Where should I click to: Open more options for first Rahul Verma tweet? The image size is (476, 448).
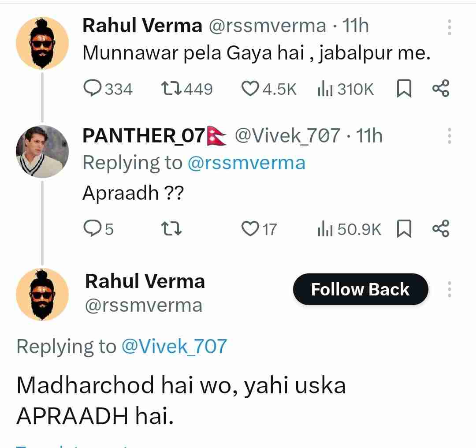(x=449, y=27)
